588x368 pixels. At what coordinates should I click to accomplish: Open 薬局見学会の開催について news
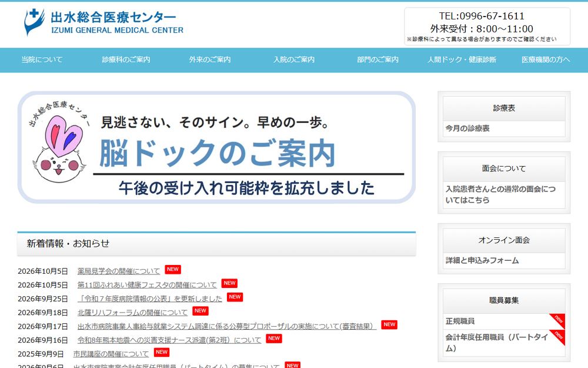point(119,271)
